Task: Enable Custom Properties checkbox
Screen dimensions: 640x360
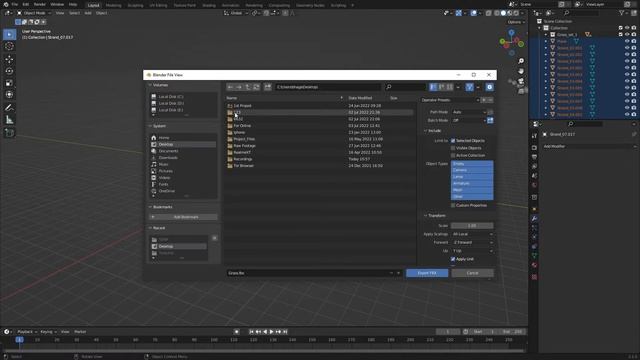Action: tap(453, 205)
